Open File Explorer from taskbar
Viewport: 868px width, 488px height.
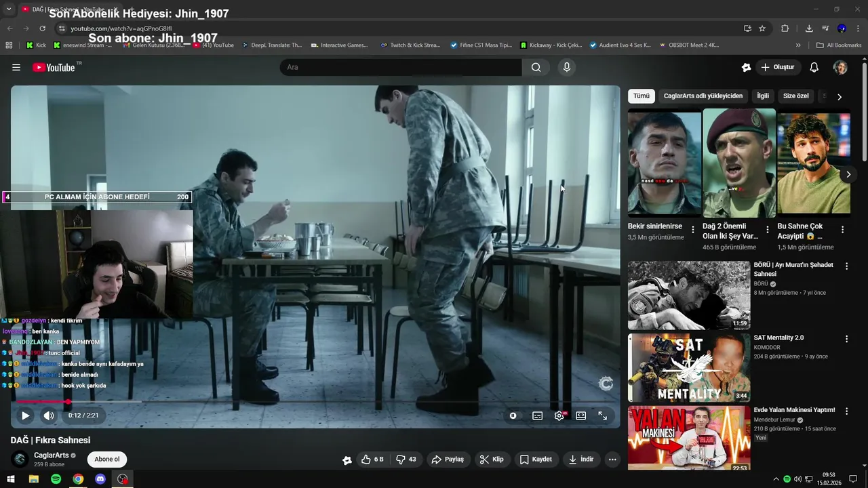point(33,479)
